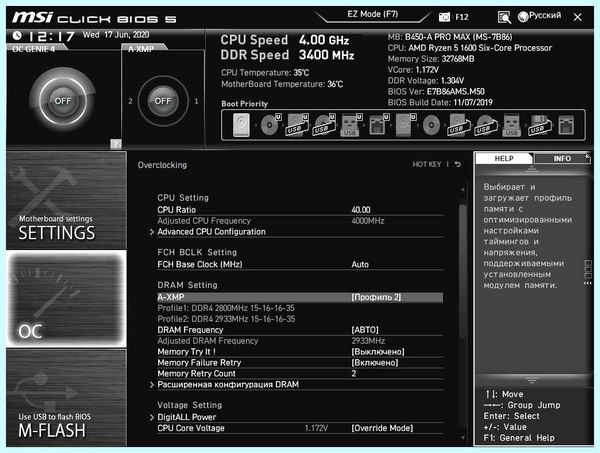This screenshot has height=453, width=600.
Task: Open the DRAM Frequency [АВТО] dropdown
Action: (x=365, y=330)
